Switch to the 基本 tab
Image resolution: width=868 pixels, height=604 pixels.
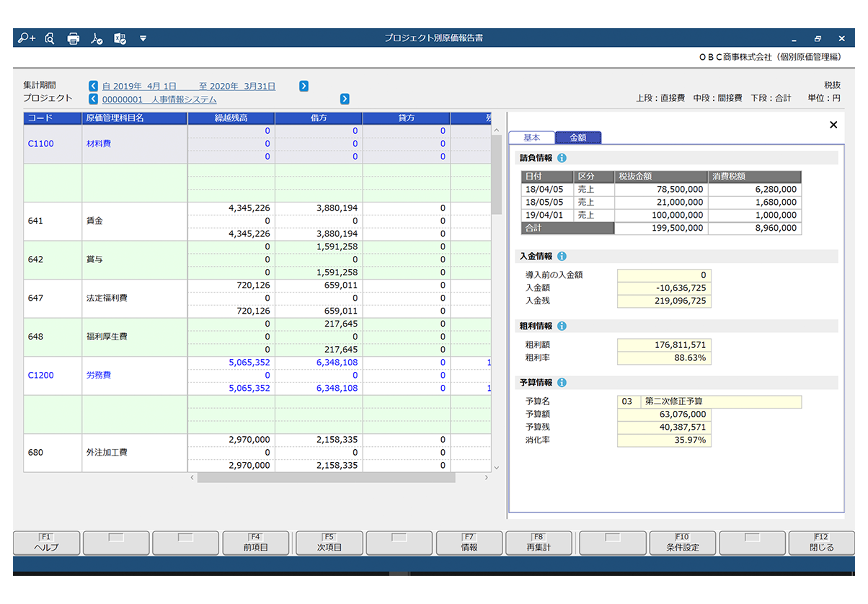[x=531, y=138]
